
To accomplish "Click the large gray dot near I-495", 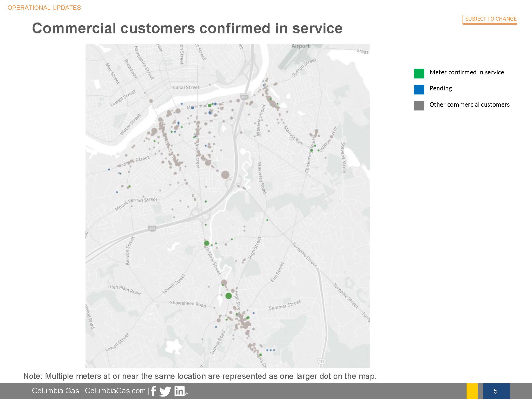I will coord(225,175).
